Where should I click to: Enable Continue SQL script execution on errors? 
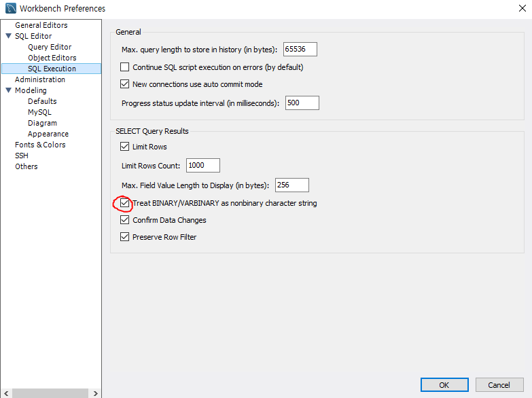click(124, 67)
